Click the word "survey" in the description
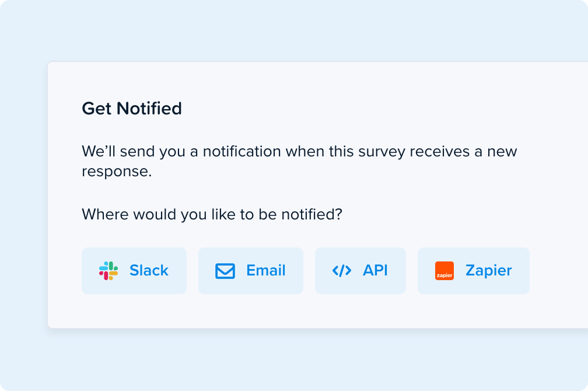 (x=381, y=152)
